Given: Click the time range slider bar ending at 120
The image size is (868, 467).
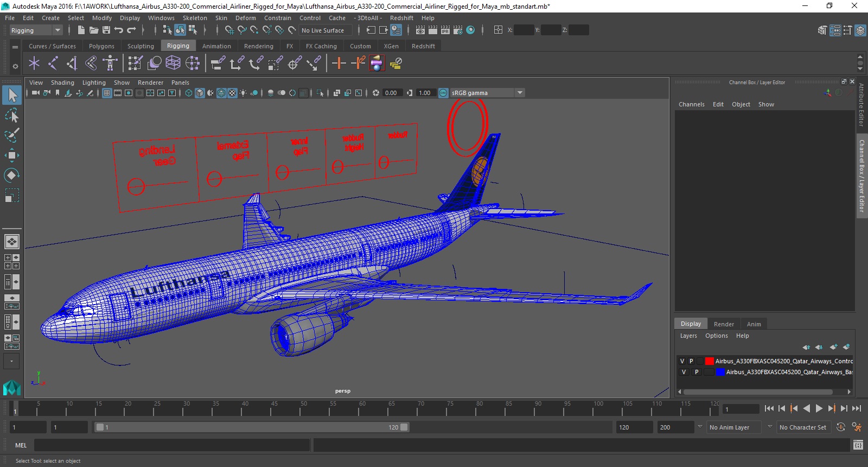Looking at the screenshot, I should tap(252, 427).
